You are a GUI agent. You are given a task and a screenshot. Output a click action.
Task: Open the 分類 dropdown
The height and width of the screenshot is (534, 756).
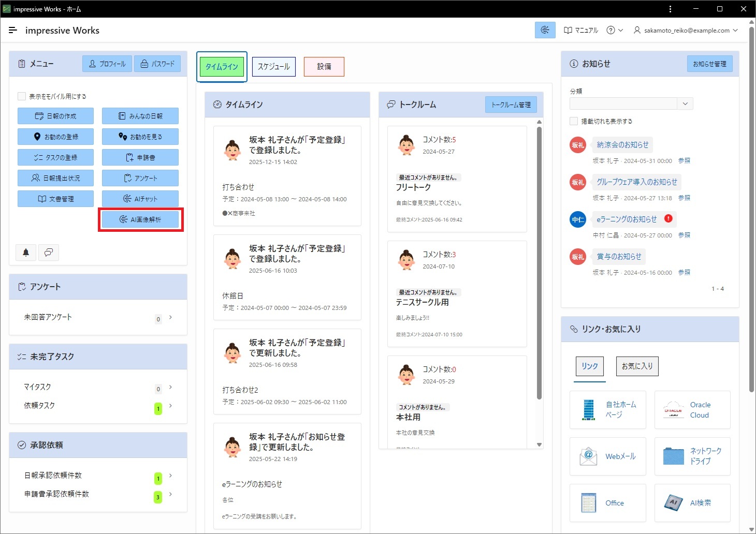[631, 103]
